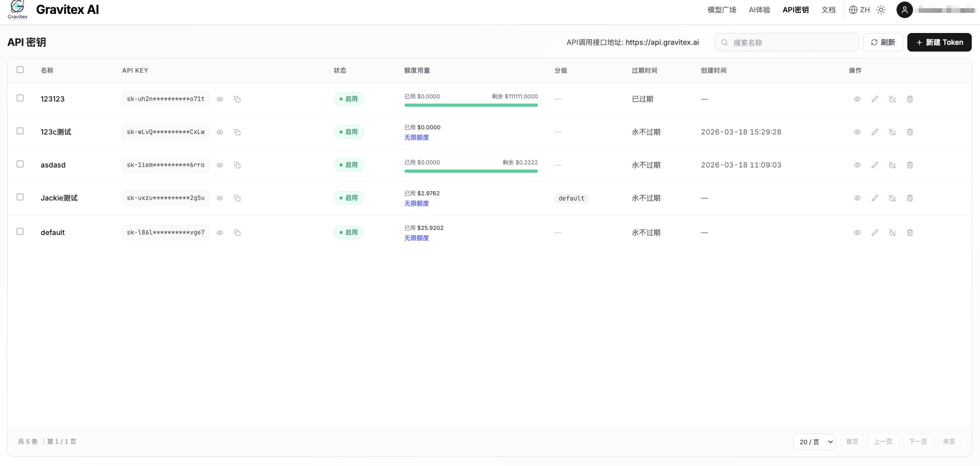Reveal the API key for asdasd

click(x=219, y=165)
